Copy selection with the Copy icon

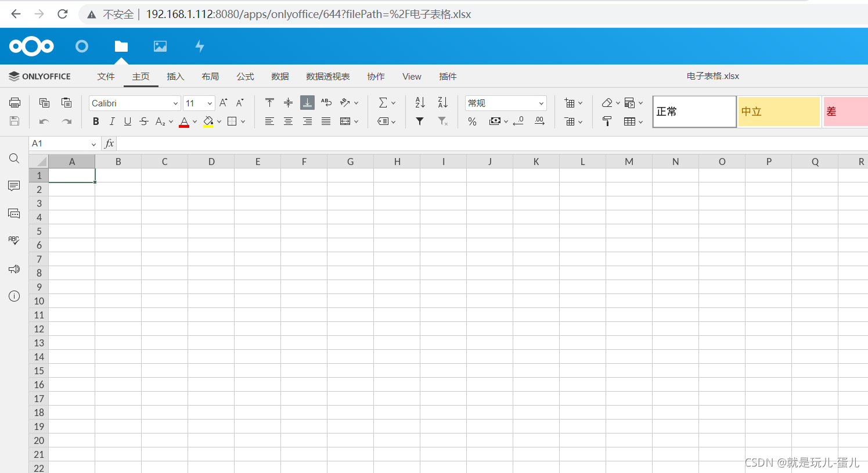click(x=44, y=103)
